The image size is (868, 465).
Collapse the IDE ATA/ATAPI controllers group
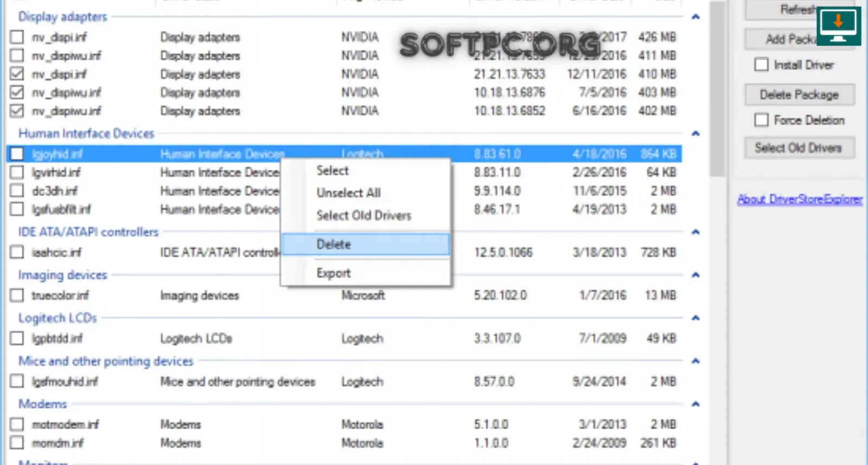(x=695, y=232)
